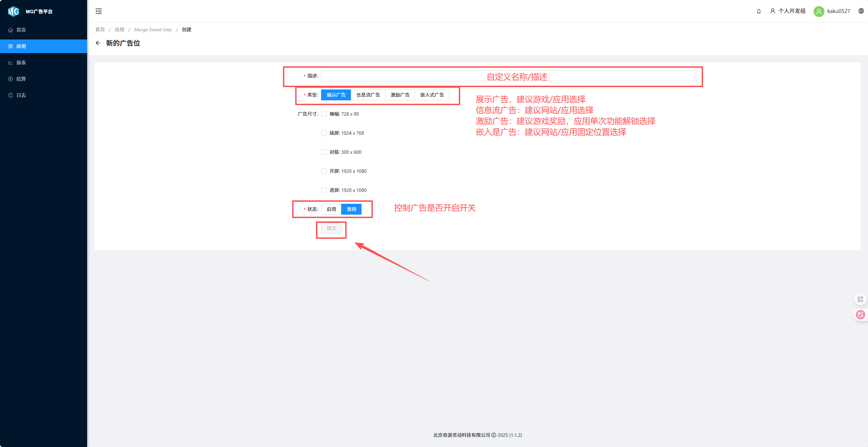Check the 插屏 1024 x 768 checkbox
The width and height of the screenshot is (868, 447).
tap(324, 133)
